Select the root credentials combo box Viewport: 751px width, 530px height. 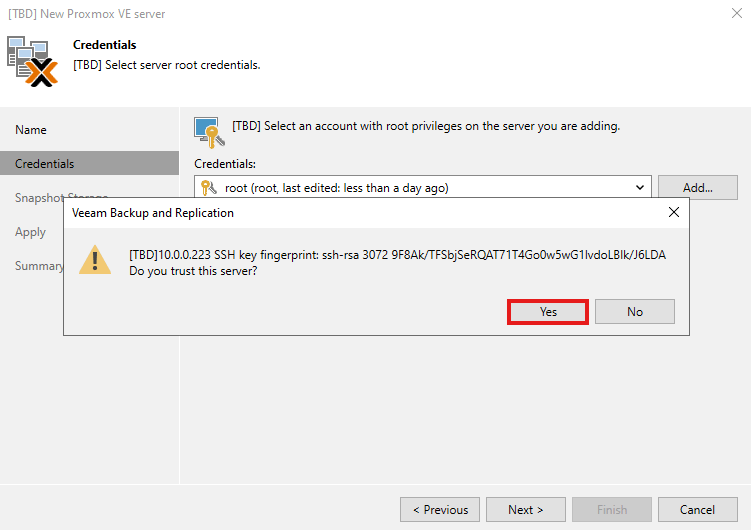coord(420,187)
